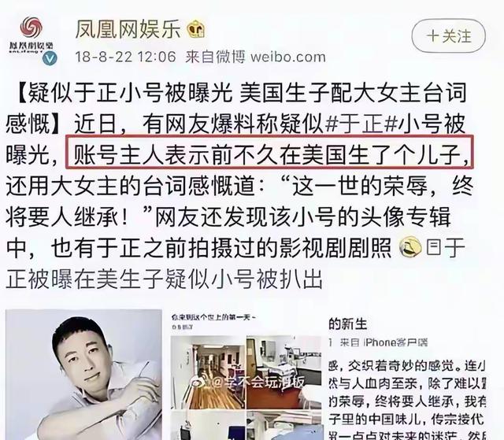Screen dimensions: 504x440
Task: Click the 来自微博 source label
Action: click(215, 57)
